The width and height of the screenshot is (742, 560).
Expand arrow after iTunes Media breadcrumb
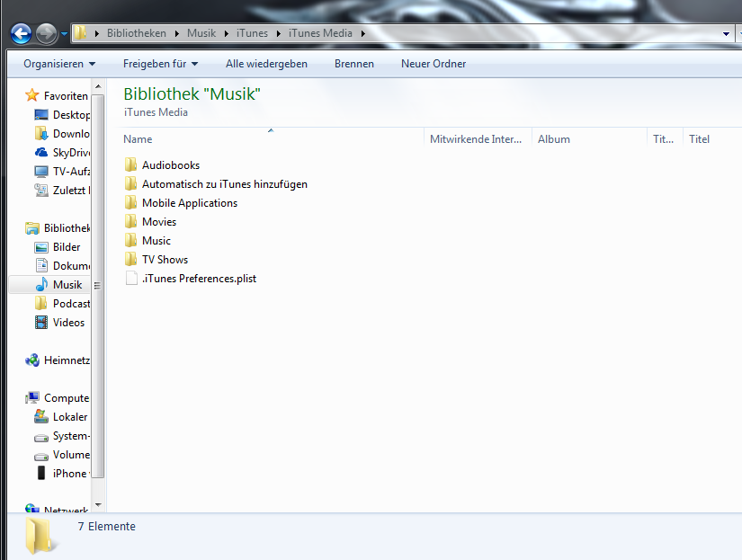pos(363,33)
